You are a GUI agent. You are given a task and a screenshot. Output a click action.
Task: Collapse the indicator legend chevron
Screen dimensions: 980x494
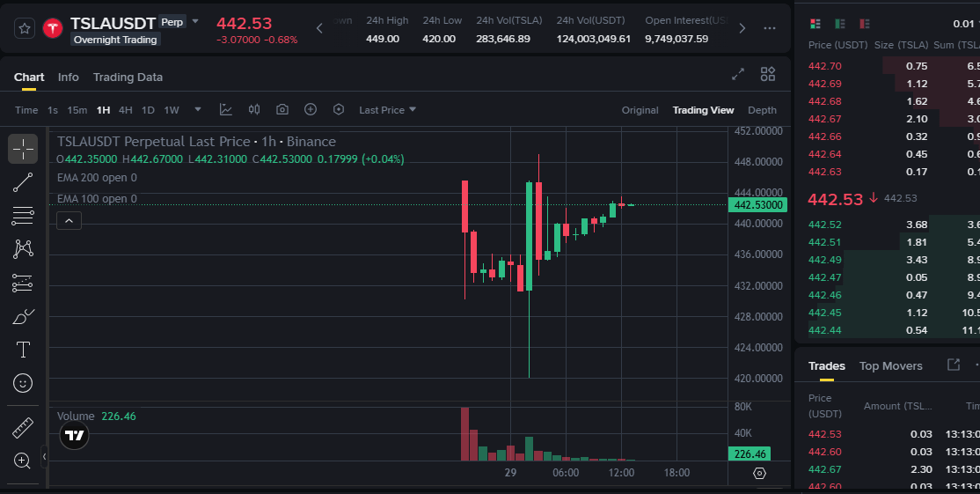pyautogui.click(x=69, y=221)
